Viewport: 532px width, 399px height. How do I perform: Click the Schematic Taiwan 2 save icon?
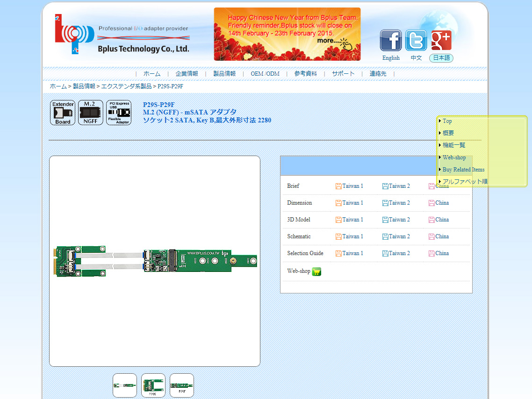385,236
